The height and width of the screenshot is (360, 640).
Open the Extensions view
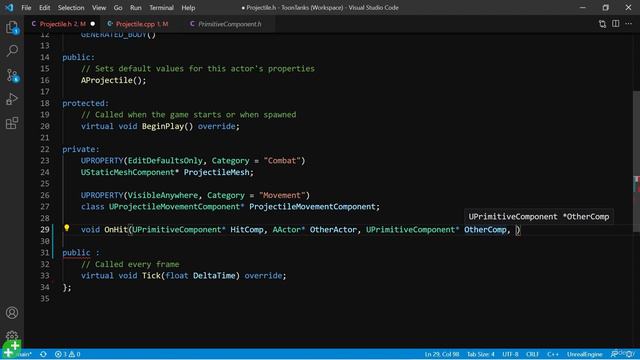[x=12, y=123]
